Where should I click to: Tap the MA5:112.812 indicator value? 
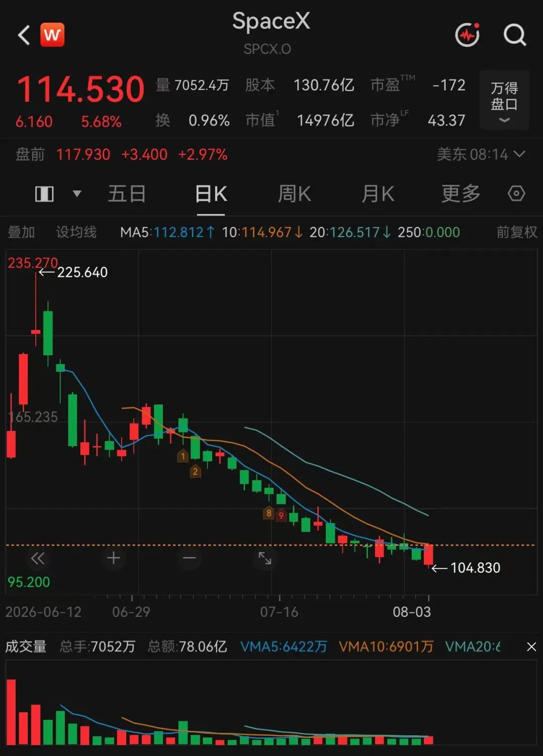coord(167,232)
